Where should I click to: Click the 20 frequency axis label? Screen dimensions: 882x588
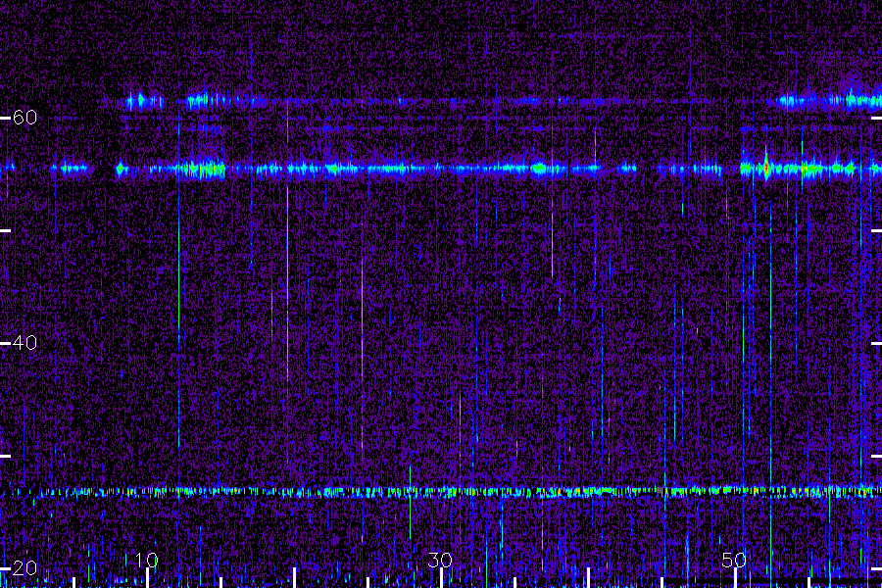click(x=24, y=567)
